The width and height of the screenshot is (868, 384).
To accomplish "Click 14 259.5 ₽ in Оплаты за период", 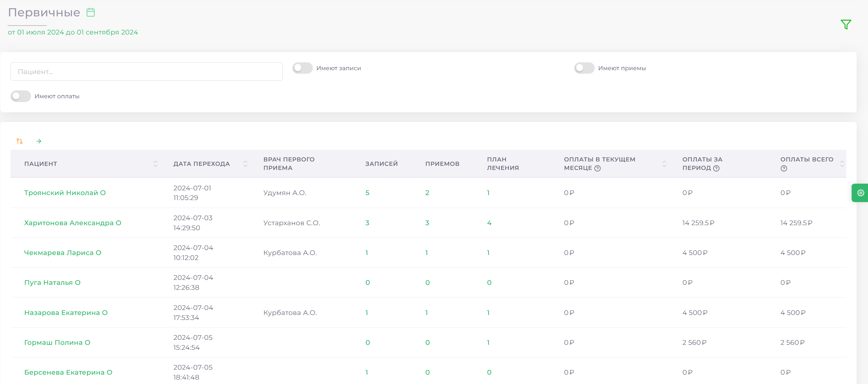I will [x=698, y=223].
